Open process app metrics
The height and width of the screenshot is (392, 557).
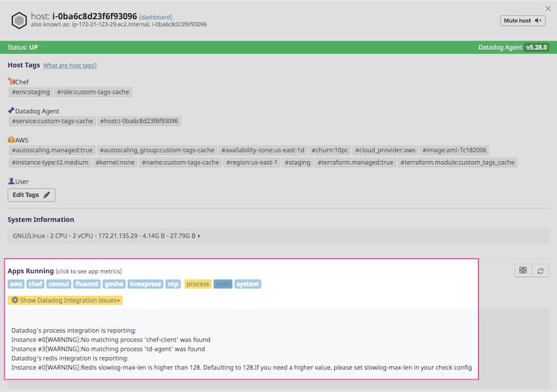tap(198, 284)
